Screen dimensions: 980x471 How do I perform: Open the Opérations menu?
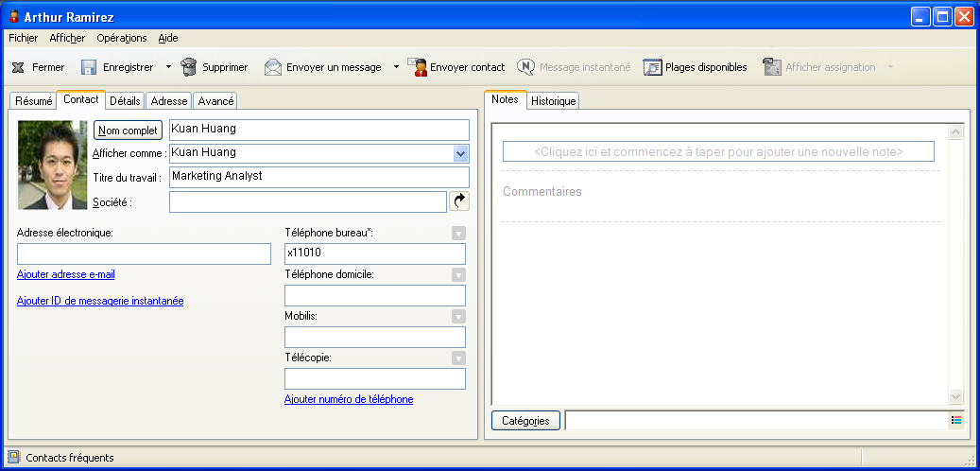pos(122,38)
